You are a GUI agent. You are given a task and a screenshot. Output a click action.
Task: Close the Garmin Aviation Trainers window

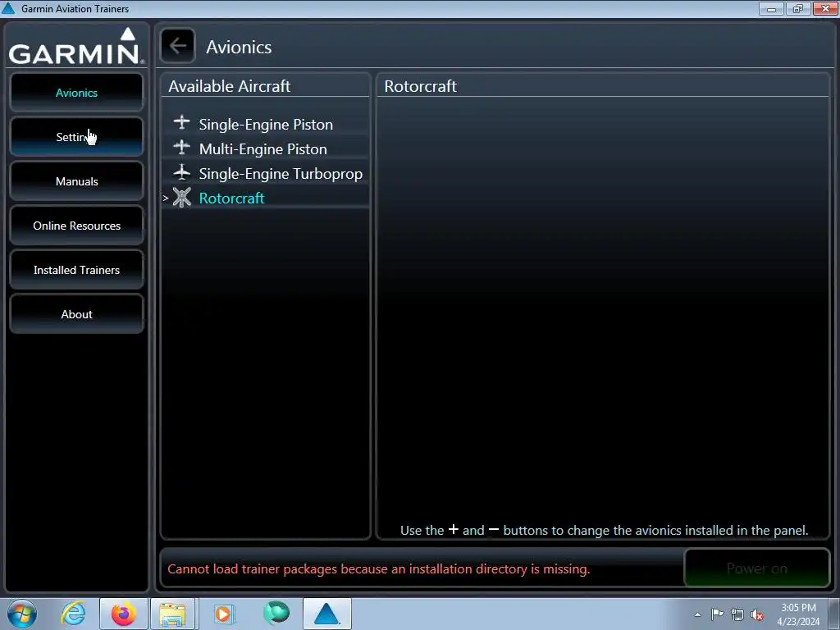pos(825,8)
